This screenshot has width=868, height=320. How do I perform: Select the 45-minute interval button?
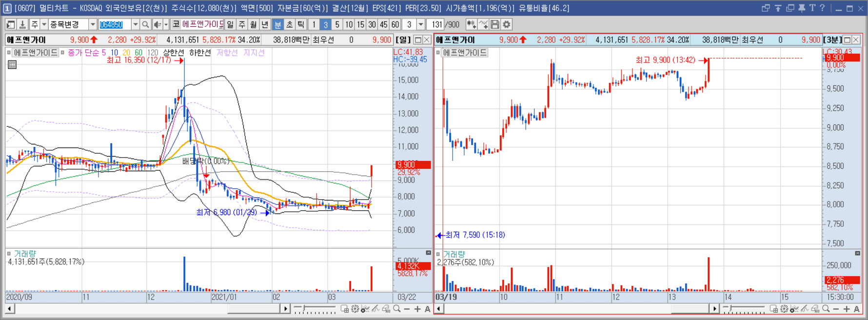[x=384, y=24]
